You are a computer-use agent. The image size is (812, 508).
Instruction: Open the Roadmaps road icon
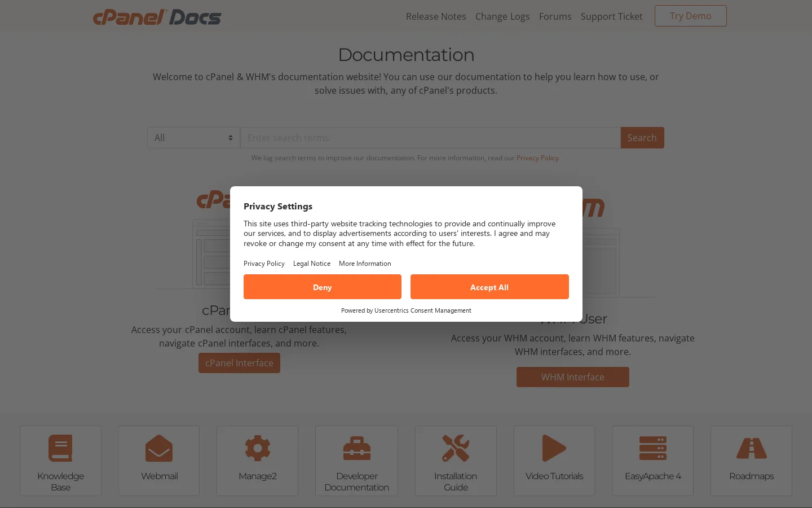[752, 448]
